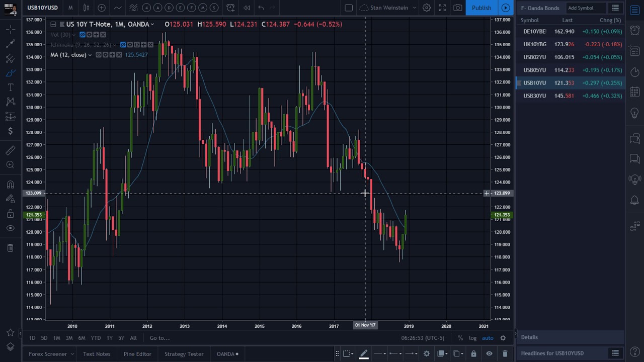Screen dimensions: 644x362
Task: Open the line style dropdown in floating toolbar
Action: pos(380,354)
